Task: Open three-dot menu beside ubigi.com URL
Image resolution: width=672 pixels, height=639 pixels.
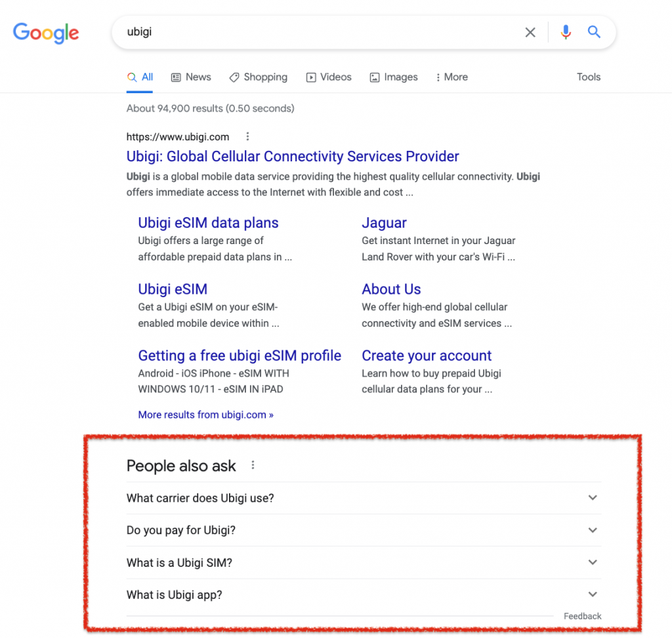Action: pos(247,136)
